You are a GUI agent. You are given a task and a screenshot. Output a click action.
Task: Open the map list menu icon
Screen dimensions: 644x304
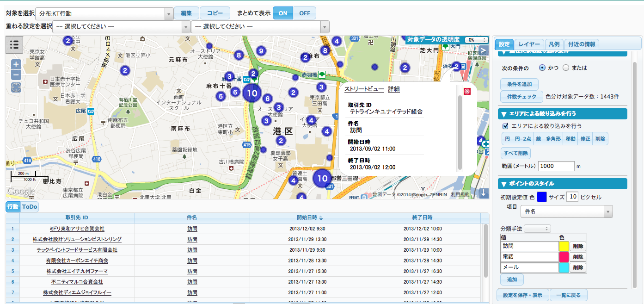(14, 44)
